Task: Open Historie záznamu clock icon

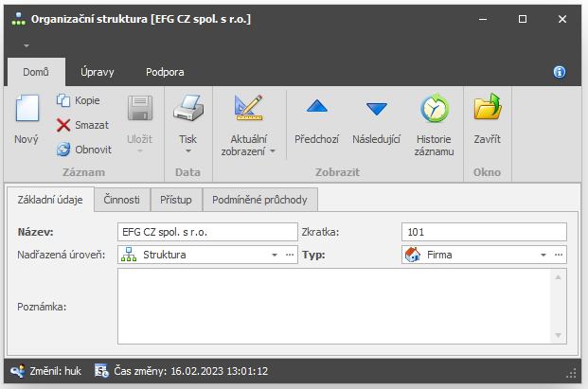Action: click(x=435, y=108)
